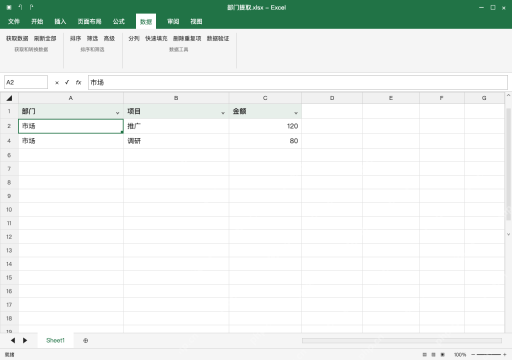Click the 数据验证 button
This screenshot has width=512, height=360.
click(x=218, y=39)
